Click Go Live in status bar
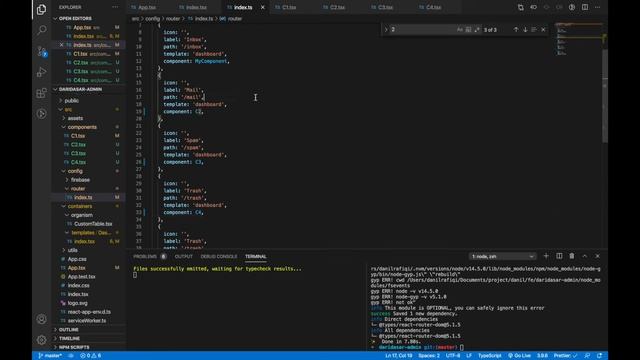The image size is (640, 360). 519,356
